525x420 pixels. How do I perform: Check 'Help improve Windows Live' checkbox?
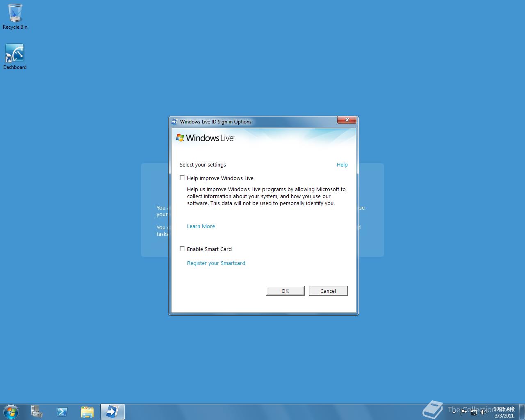pyautogui.click(x=182, y=178)
